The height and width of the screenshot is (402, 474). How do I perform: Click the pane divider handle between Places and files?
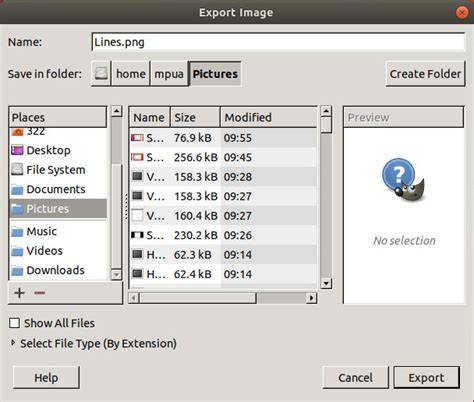tap(126, 207)
